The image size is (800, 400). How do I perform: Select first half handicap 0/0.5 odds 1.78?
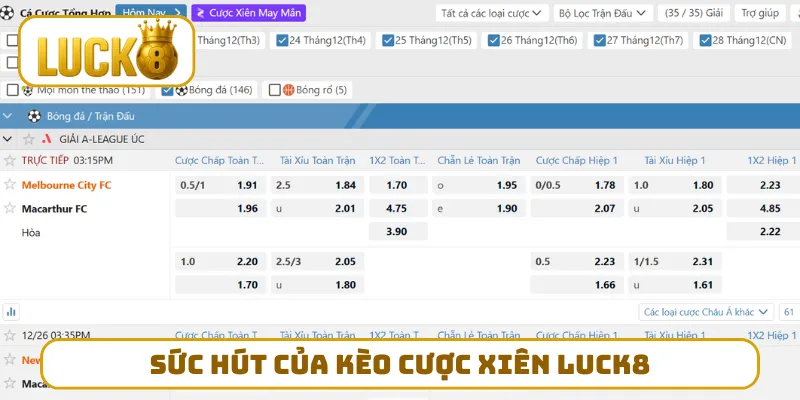[x=577, y=185]
